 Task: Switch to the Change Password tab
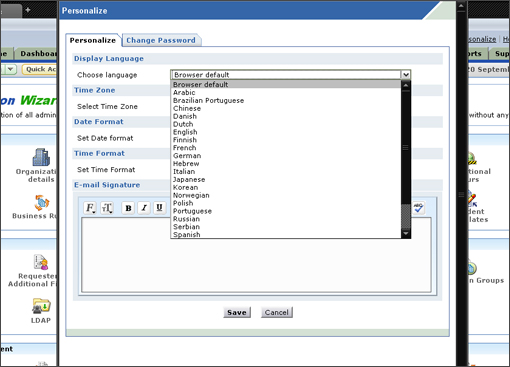point(161,40)
